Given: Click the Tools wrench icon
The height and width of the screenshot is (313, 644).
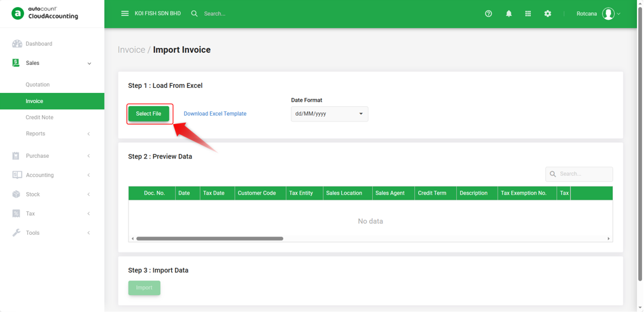Looking at the screenshot, I should [17, 233].
